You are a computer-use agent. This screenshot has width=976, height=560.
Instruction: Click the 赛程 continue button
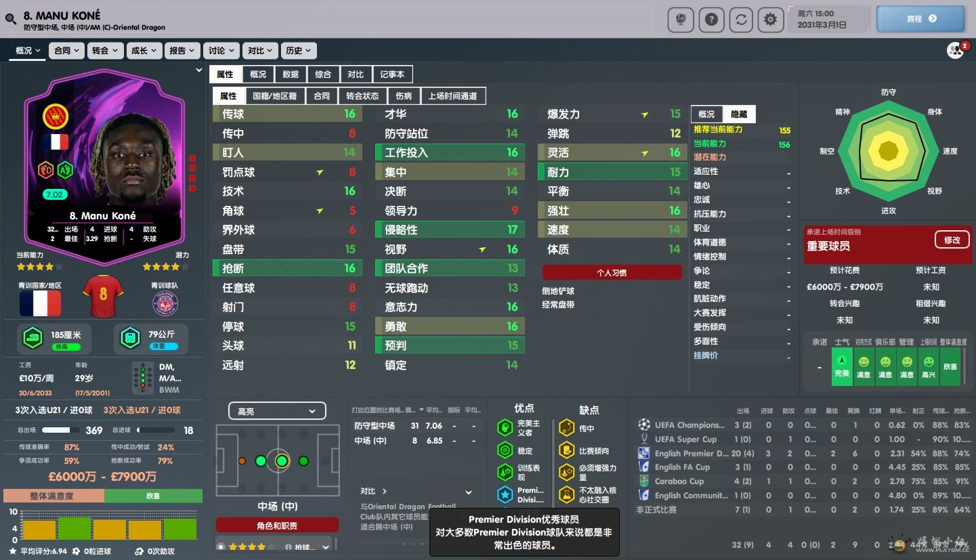pyautogui.click(x=920, y=19)
